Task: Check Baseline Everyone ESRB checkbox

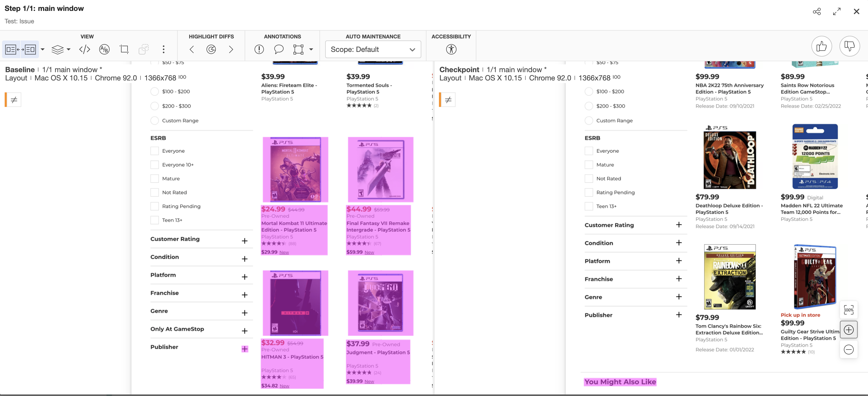Action: click(x=155, y=151)
